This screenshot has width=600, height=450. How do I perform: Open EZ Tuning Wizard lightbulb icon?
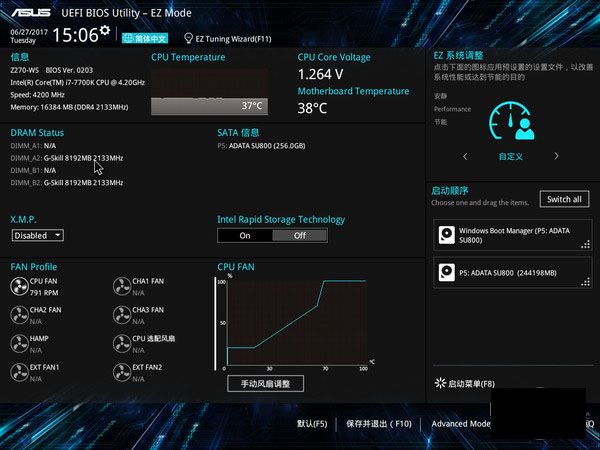[x=188, y=38]
